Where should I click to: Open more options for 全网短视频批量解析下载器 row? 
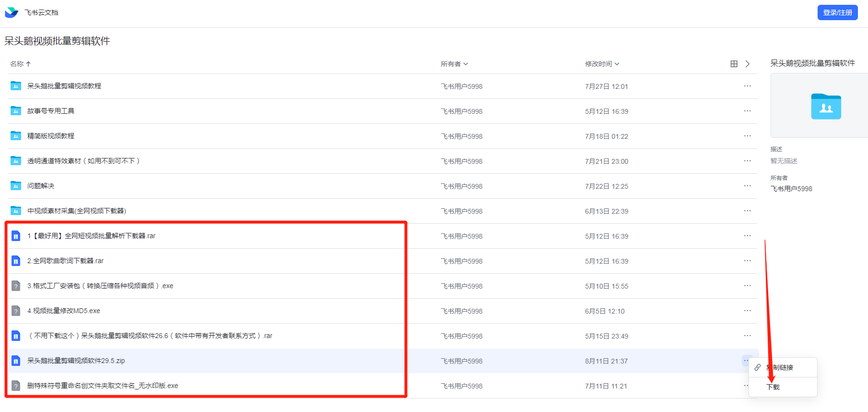click(x=747, y=236)
